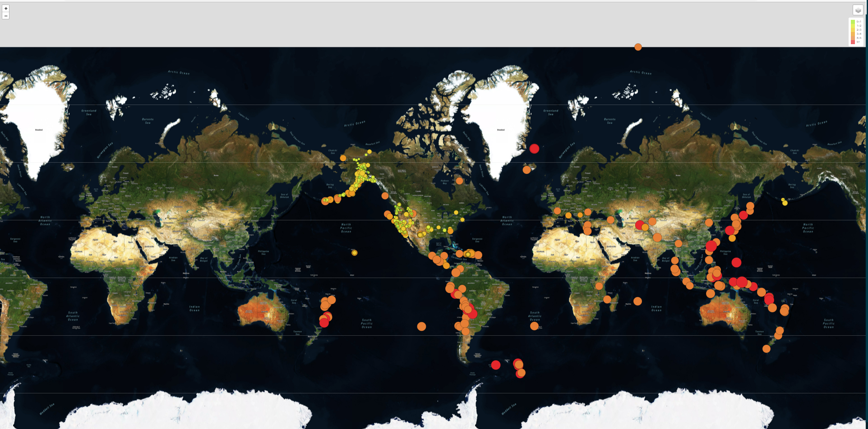Click the circled yellow marker near Hawaii
This screenshot has height=429, width=868.
(355, 254)
